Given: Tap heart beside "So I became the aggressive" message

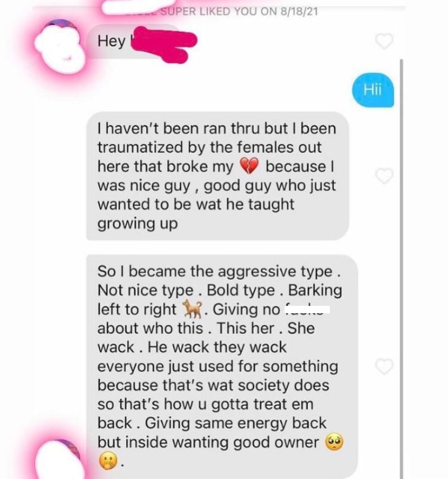Looking at the screenshot, I should tap(384, 366).
